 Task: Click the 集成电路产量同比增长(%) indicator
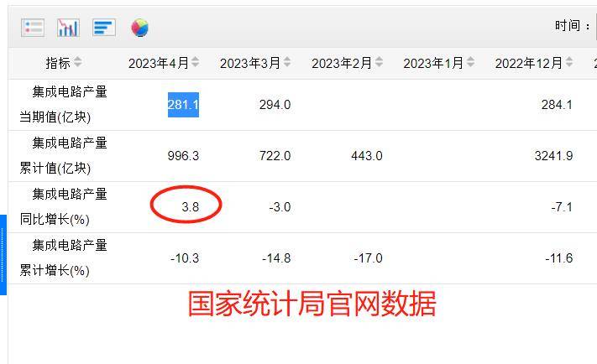(63, 207)
